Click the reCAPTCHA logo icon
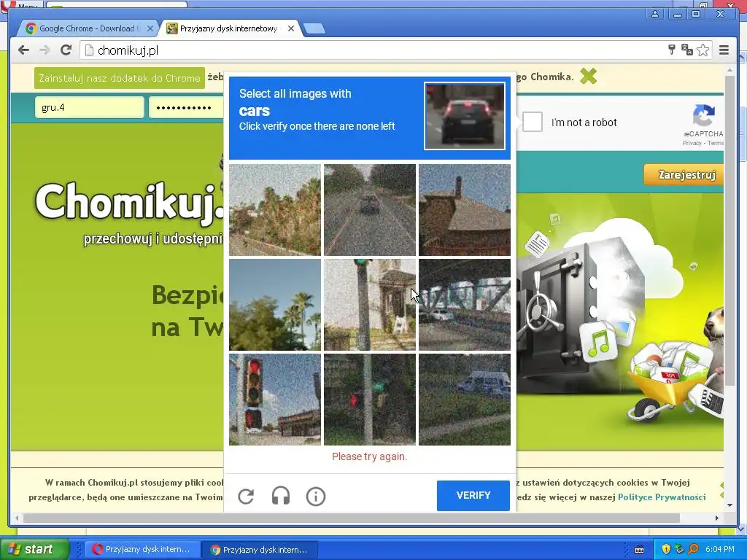 click(704, 116)
